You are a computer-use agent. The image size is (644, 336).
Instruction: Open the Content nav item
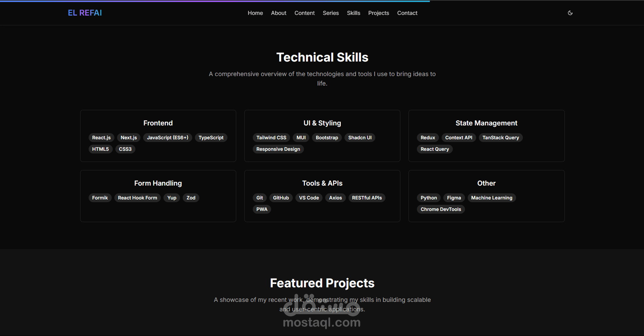305,13
